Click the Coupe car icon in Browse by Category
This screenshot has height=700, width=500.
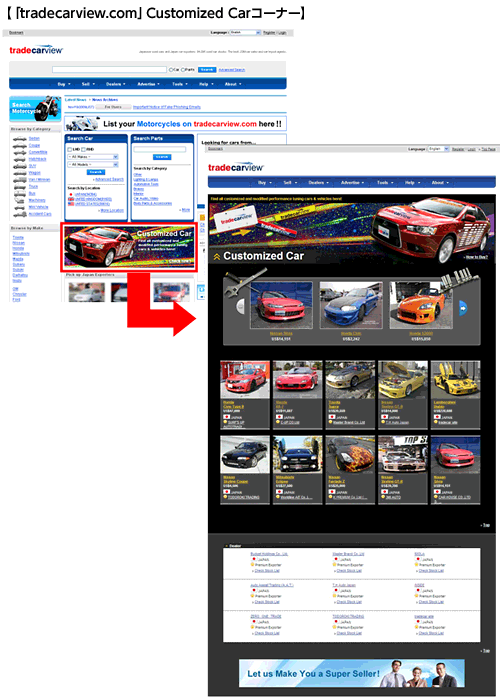(x=20, y=146)
